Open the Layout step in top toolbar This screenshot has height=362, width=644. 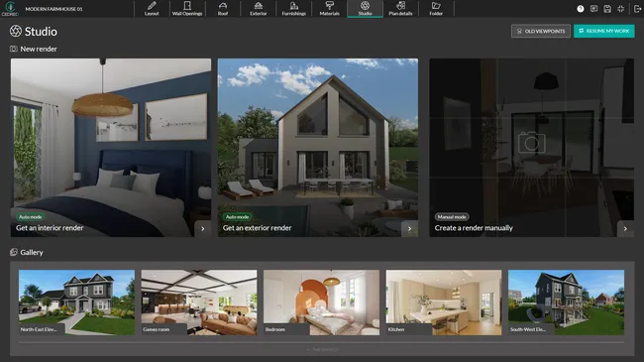point(152,9)
